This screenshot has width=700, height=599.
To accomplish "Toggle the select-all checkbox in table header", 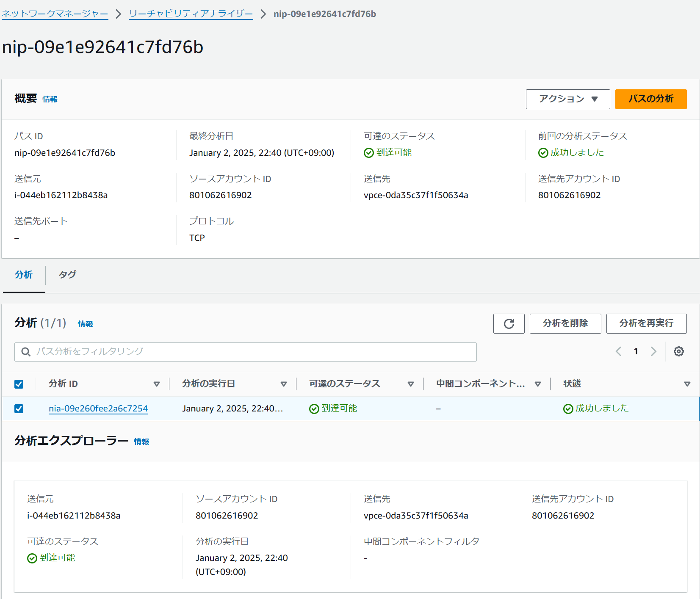I will pyautogui.click(x=19, y=384).
